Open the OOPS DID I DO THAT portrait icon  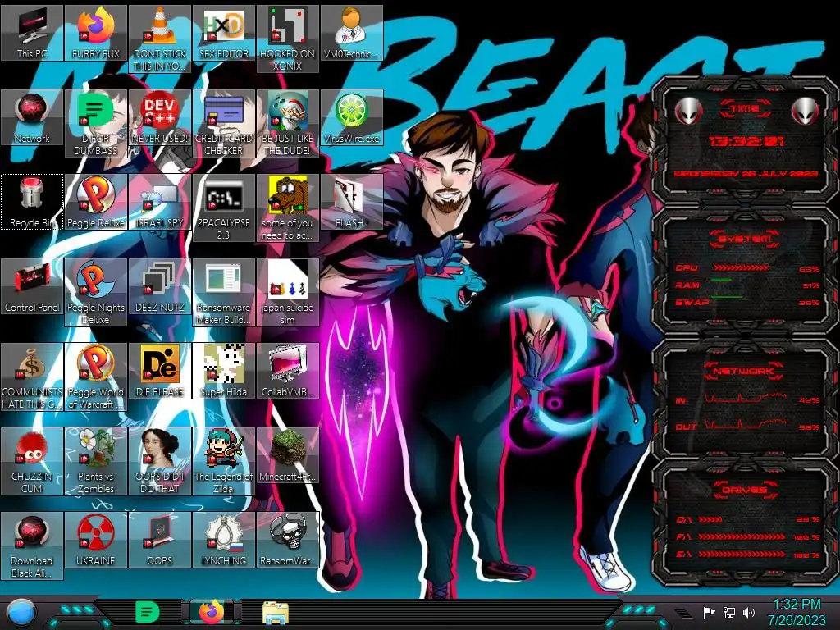(x=160, y=462)
